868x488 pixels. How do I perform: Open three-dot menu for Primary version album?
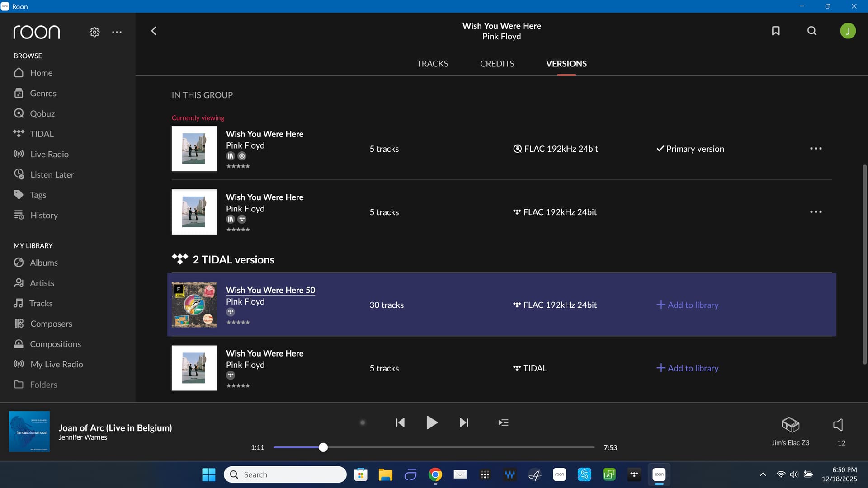point(816,149)
